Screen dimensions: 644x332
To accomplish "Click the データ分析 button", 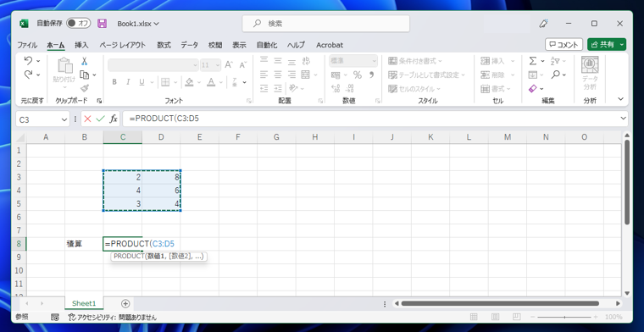I will click(590, 74).
